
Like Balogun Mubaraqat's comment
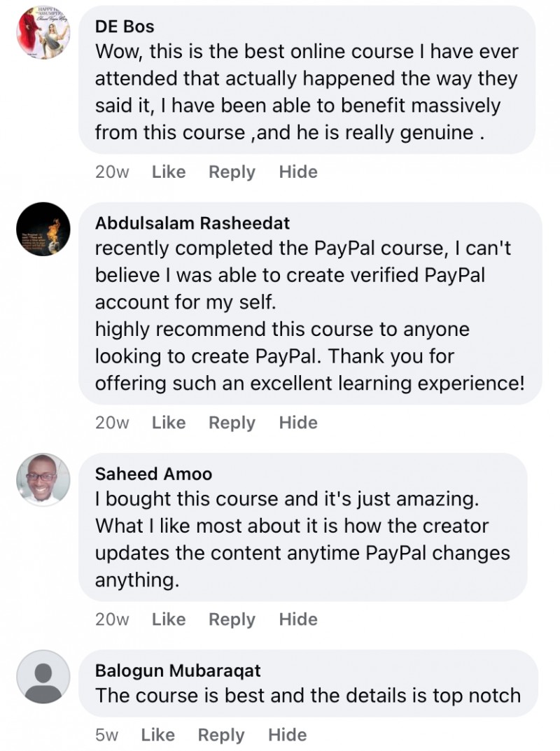(157, 734)
